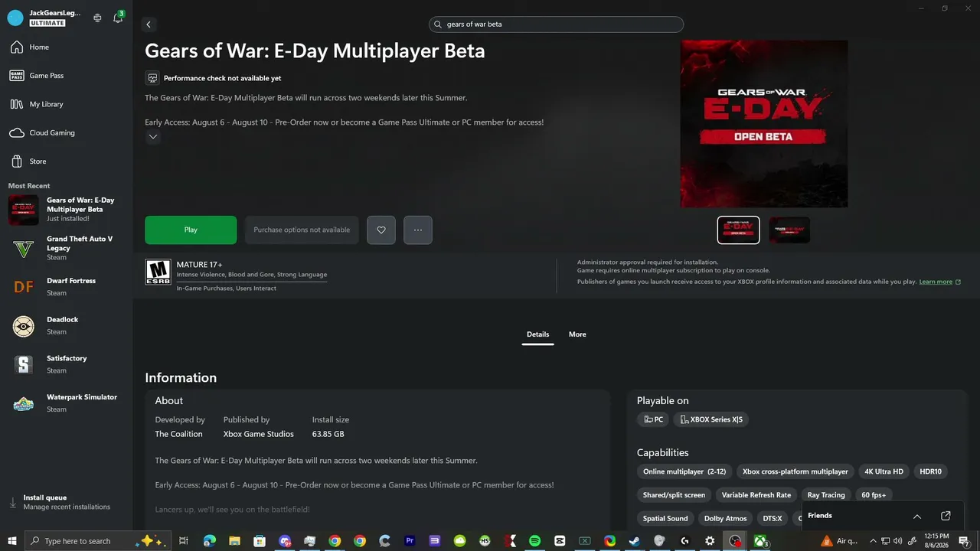Expand the Friends panel chevron
This screenshot has width=980, height=551.
tap(917, 516)
